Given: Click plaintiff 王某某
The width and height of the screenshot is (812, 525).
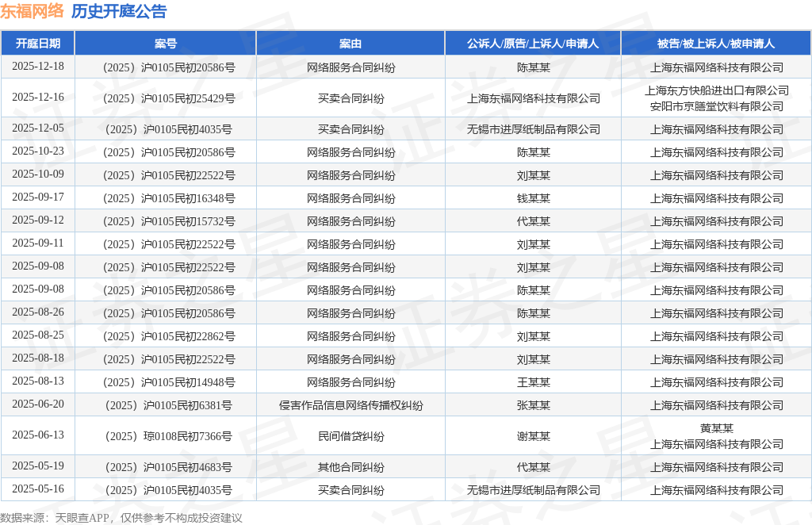Looking at the screenshot, I should [x=534, y=382].
